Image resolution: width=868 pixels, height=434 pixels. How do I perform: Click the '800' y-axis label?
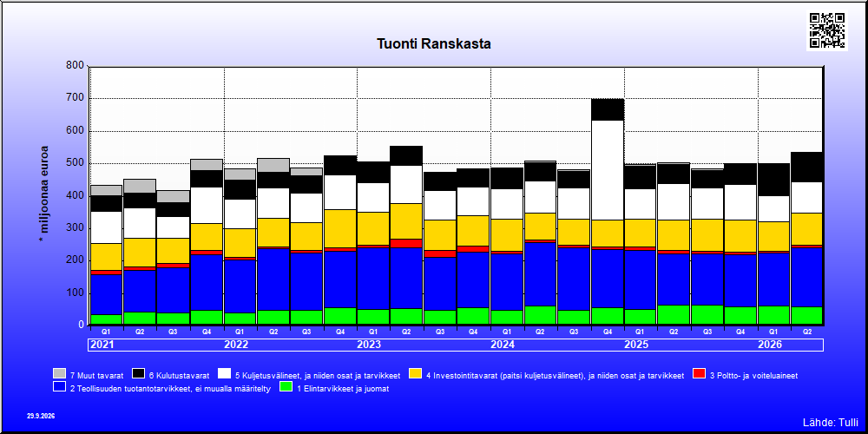click(76, 65)
